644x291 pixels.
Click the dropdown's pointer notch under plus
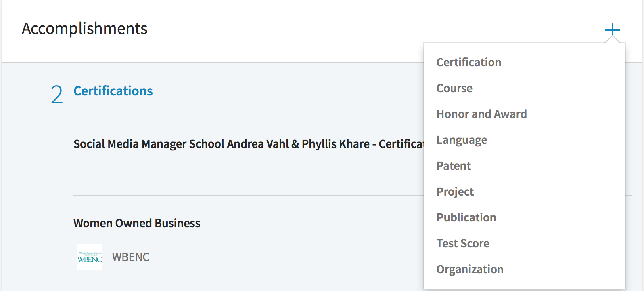[613, 39]
